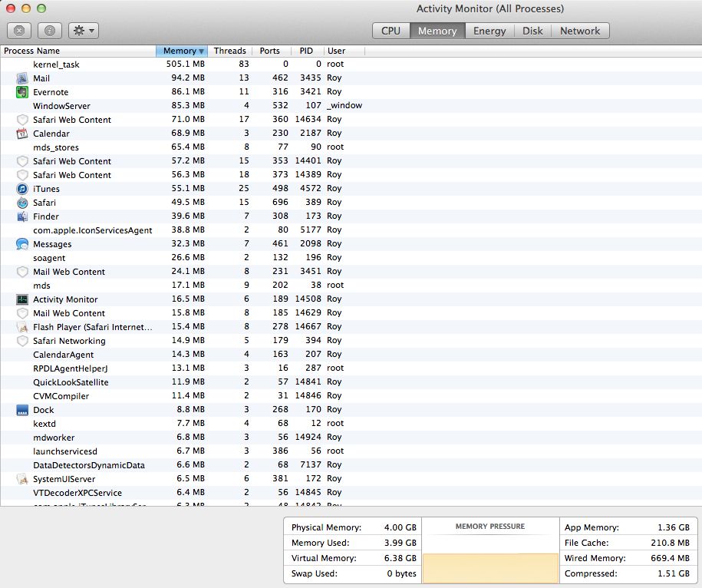Click the Safari Networking shield icon
The image size is (702, 588).
point(22,341)
